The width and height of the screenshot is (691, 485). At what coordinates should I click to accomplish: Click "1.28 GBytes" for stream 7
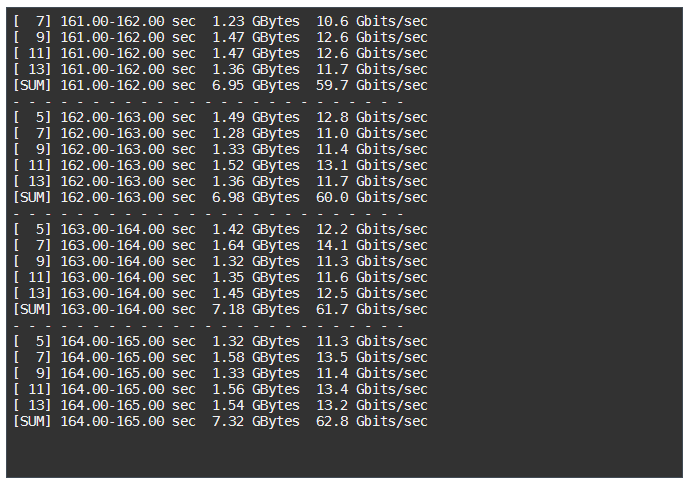(256, 133)
